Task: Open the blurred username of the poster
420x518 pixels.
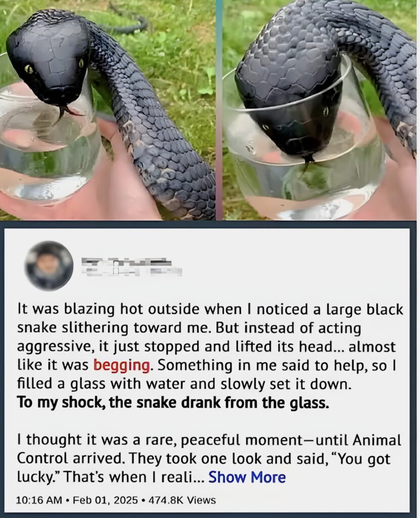Action: (x=127, y=263)
